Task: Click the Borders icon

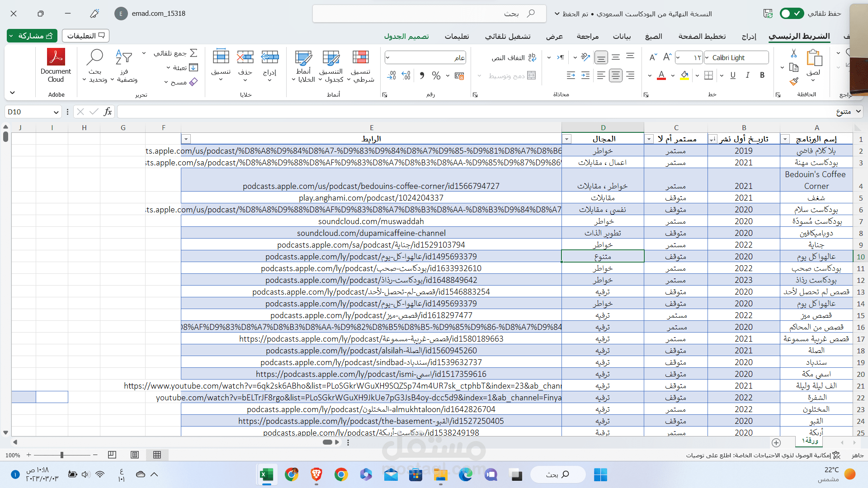Action: (x=708, y=75)
